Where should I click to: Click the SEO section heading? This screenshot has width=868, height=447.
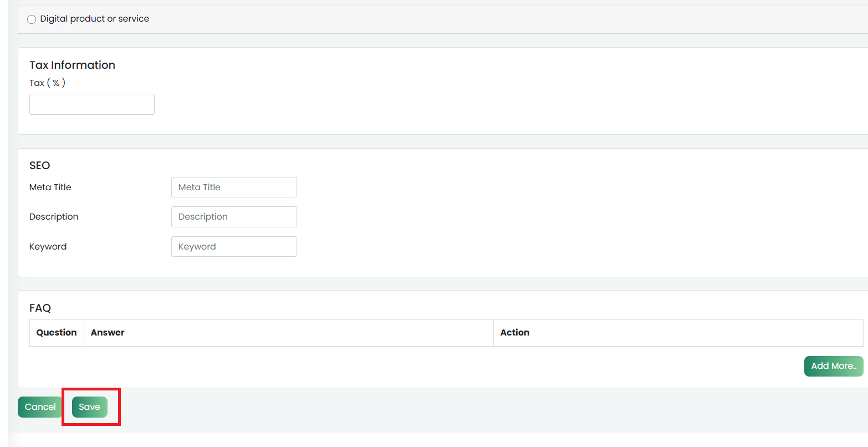coord(39,165)
